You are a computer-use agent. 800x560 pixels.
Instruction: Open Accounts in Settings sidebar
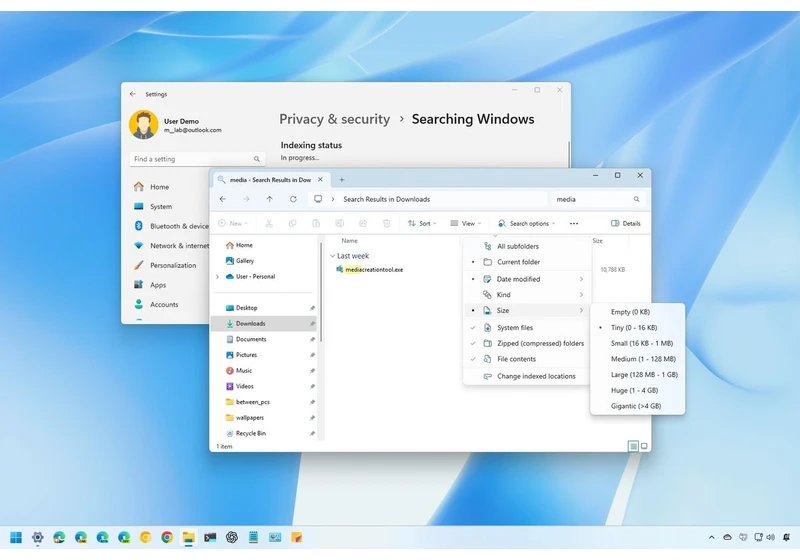[164, 304]
